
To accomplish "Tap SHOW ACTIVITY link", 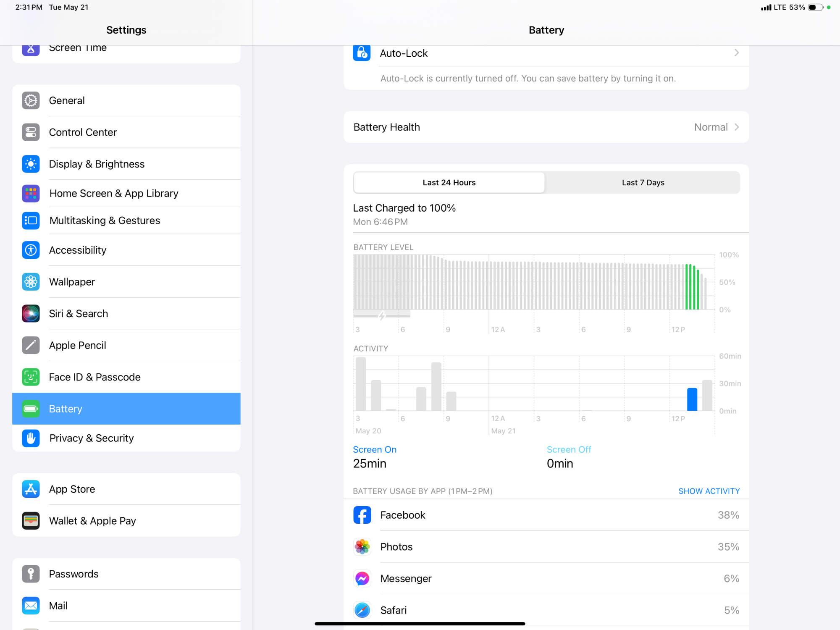I will [x=709, y=491].
